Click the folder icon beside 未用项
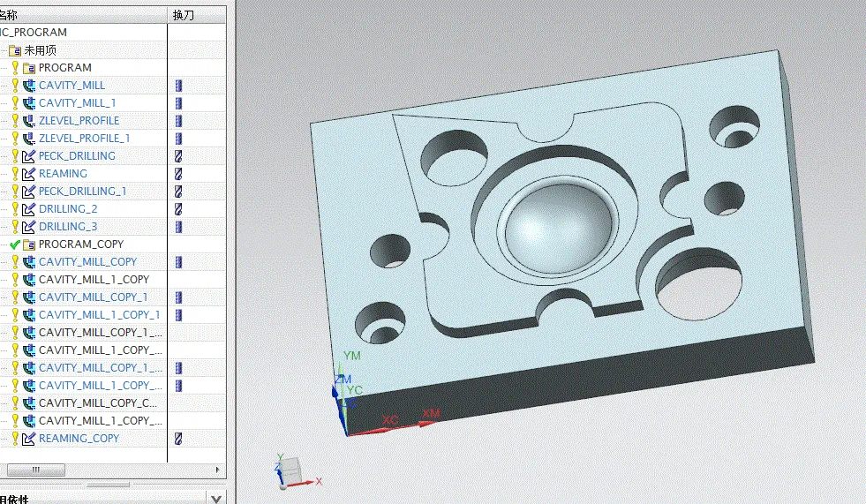866x504 pixels. (x=15, y=51)
